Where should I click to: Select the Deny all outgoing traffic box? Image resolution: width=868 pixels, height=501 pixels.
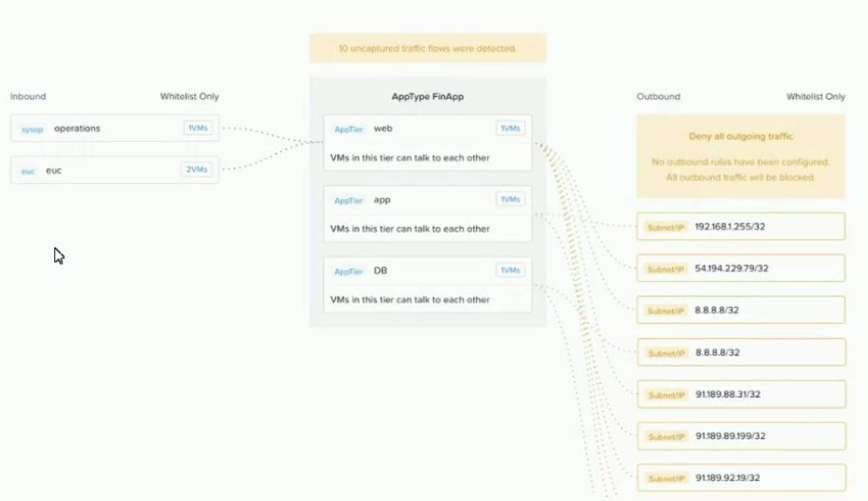pos(740,157)
